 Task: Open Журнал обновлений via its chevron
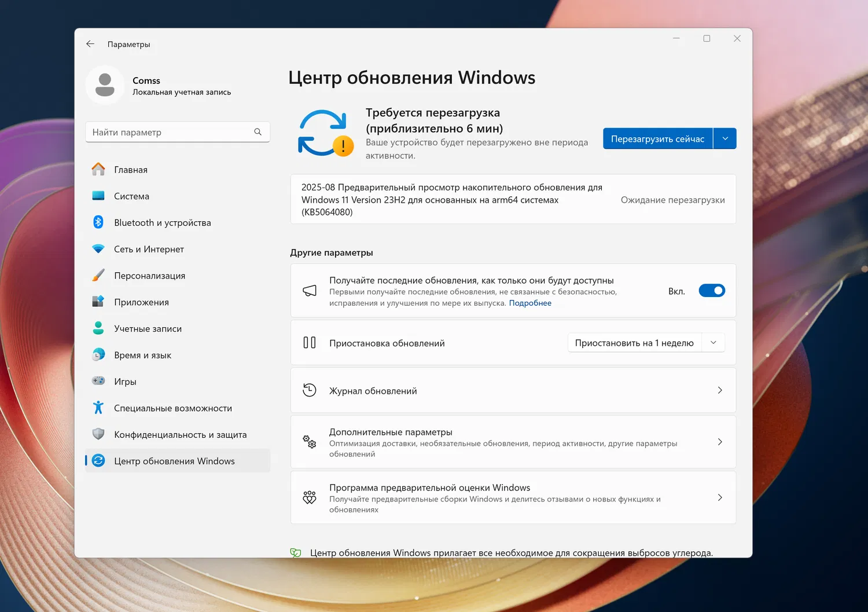pyautogui.click(x=720, y=390)
